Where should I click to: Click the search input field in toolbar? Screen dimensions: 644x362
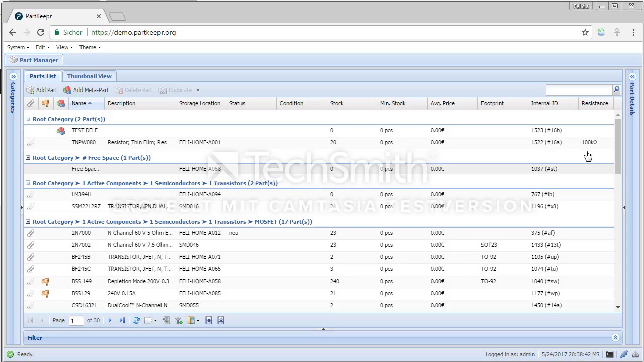coord(579,89)
